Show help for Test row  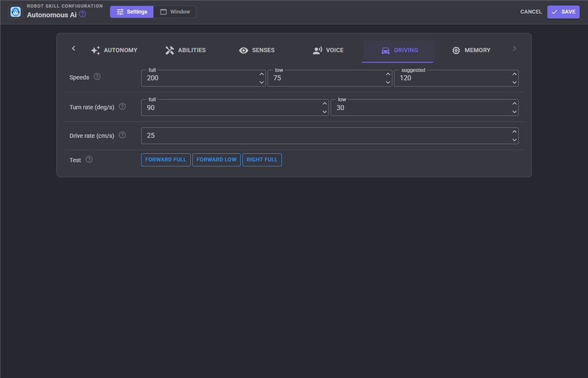click(x=89, y=159)
